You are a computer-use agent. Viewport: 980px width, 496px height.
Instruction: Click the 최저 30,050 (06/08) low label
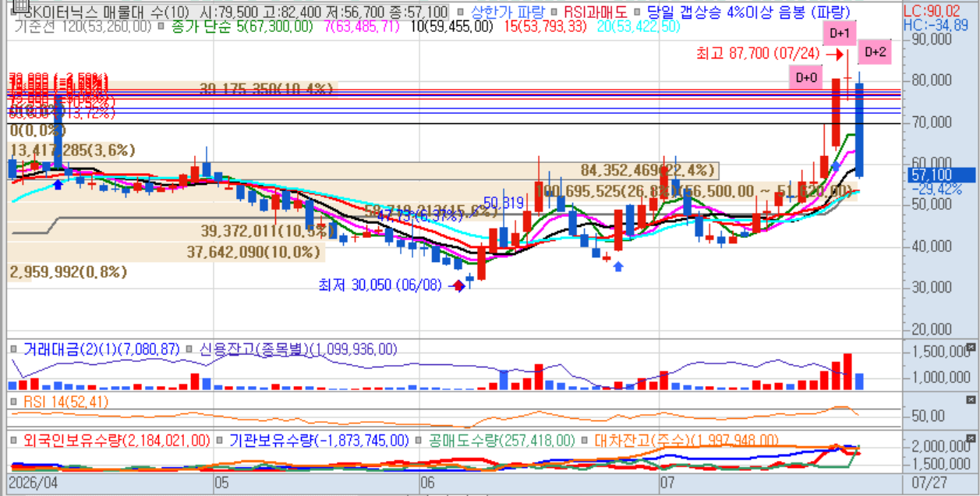(382, 285)
